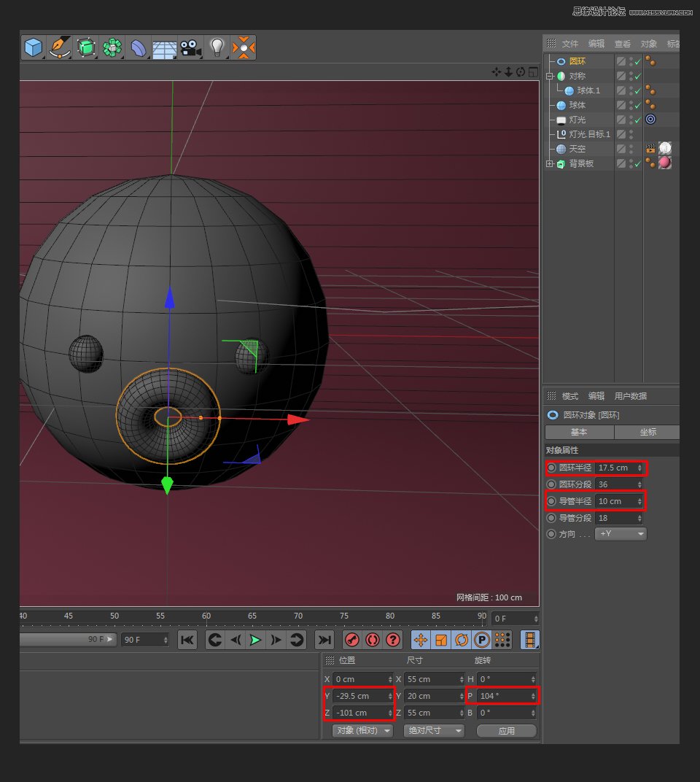Expand the 背景板 tree node
The width and height of the screenshot is (700, 782).
[x=550, y=164]
